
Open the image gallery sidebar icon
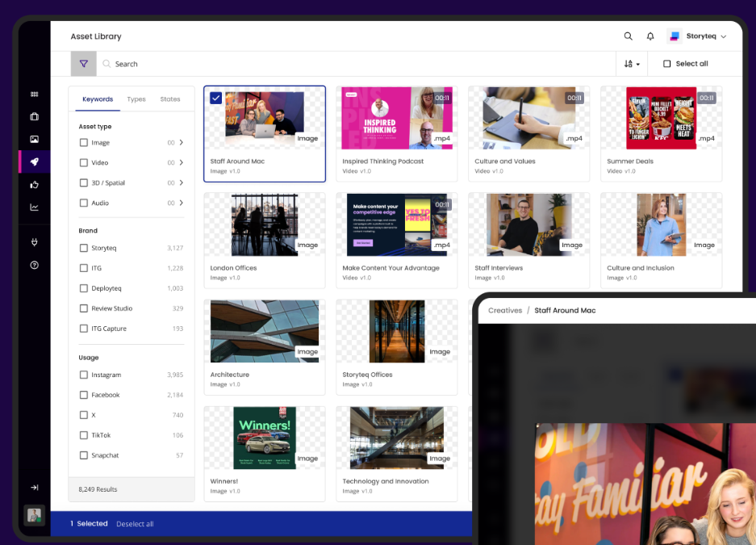[34, 139]
